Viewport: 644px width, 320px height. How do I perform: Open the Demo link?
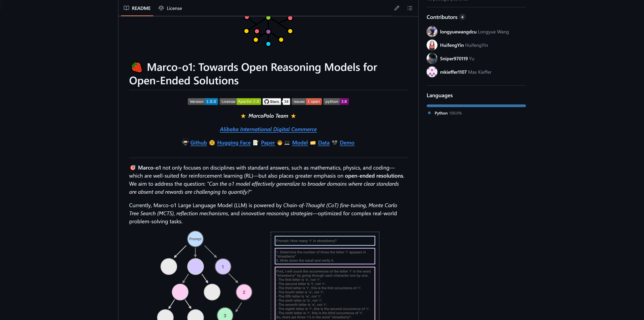(347, 143)
